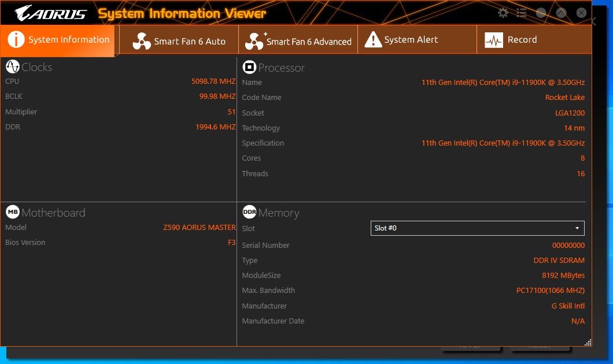Click the Manufacturer Date label

click(273, 321)
